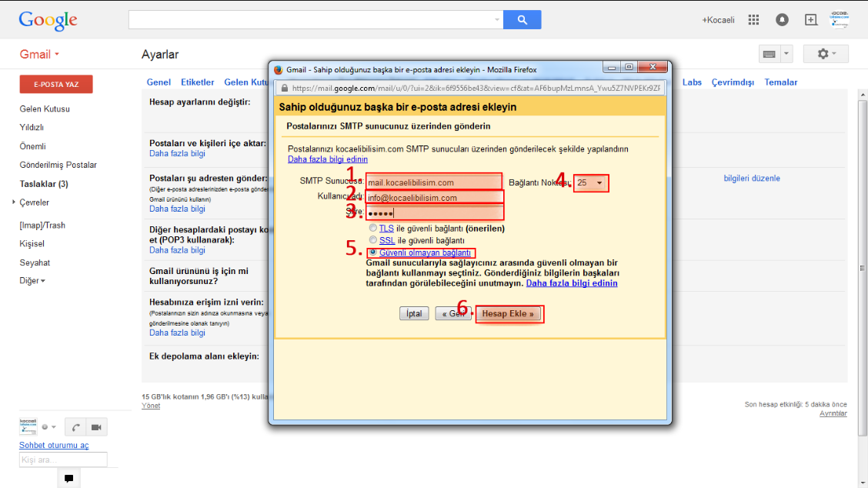Click the password input field
Screen dimensions: 868x488
(434, 212)
